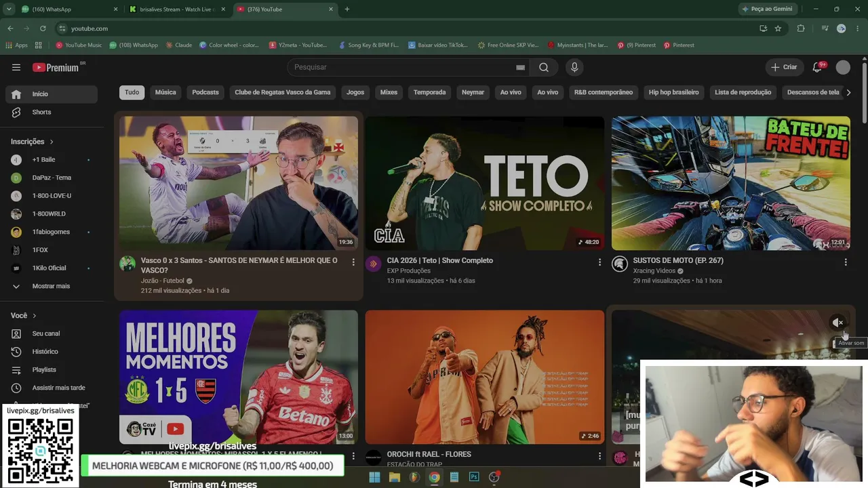The height and width of the screenshot is (488, 868).
Task: Open Assistir mais tarde in the sidebar
Action: pyautogui.click(x=52, y=388)
